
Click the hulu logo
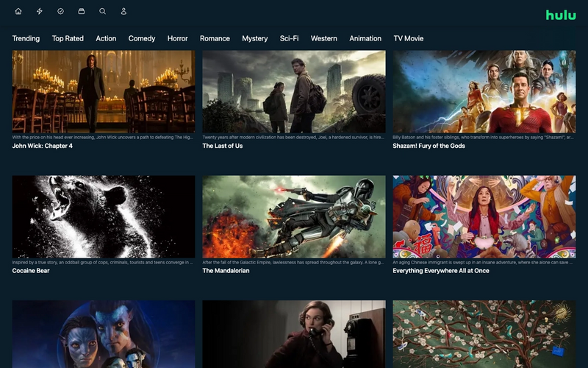click(x=561, y=15)
